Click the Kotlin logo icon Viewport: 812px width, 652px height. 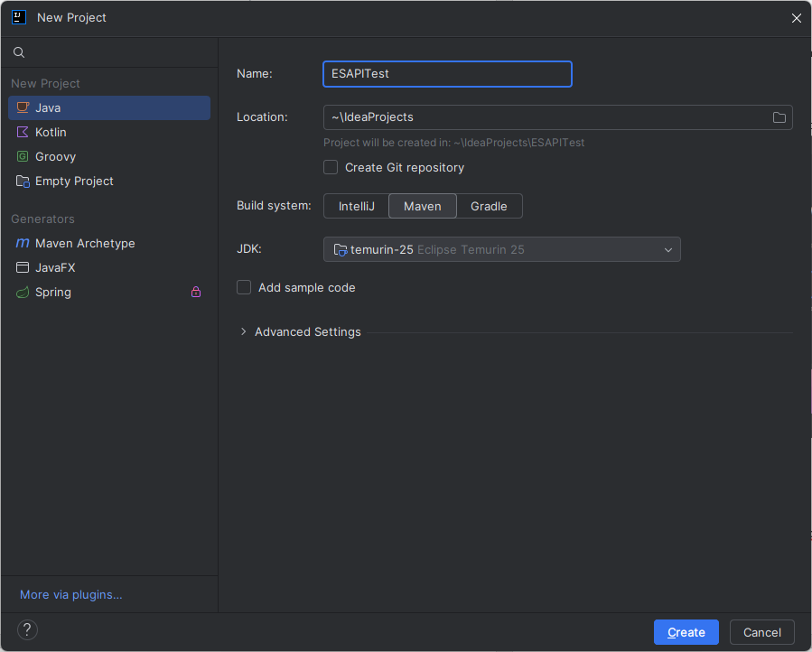tap(23, 133)
